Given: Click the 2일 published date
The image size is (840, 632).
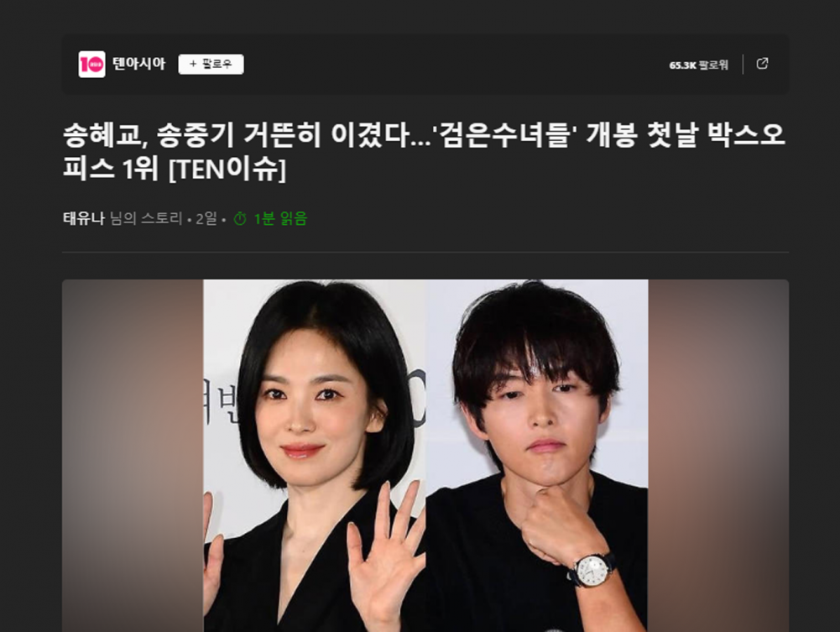Looking at the screenshot, I should 206,218.
